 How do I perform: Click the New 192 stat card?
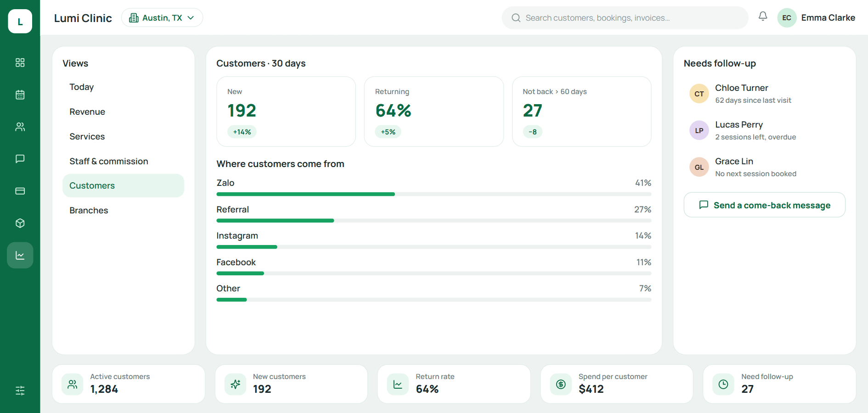tap(286, 112)
